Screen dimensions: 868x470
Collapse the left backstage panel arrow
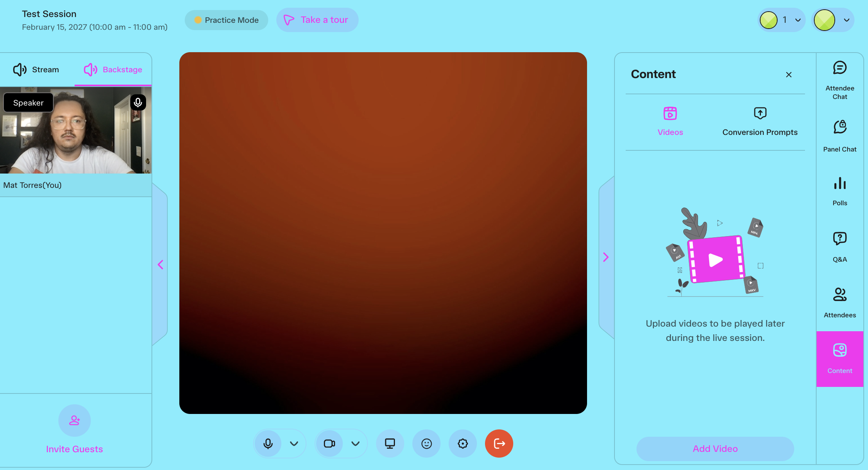pyautogui.click(x=160, y=265)
